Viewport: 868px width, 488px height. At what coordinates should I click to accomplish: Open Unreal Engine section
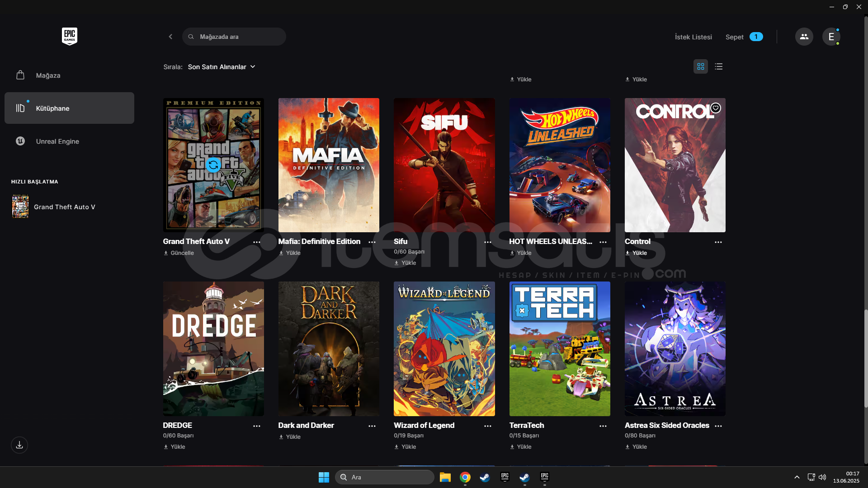[69, 141]
